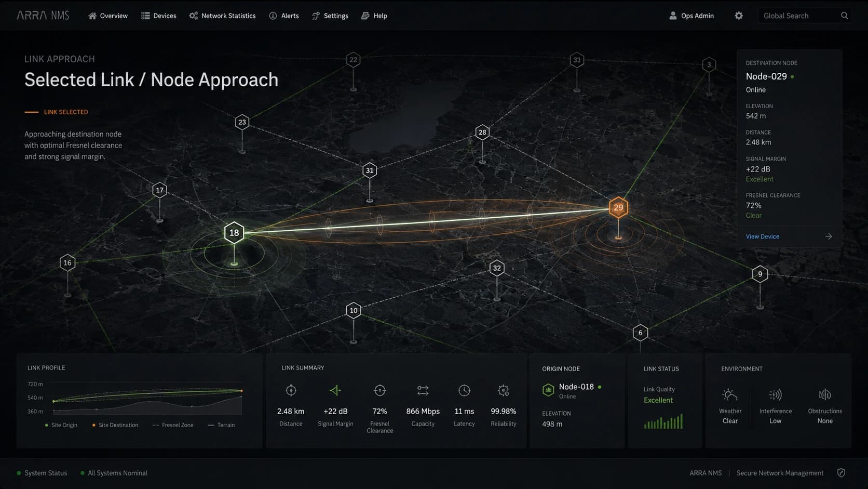Select node 6 marker on the map
The height and width of the screenshot is (489, 868).
point(640,333)
